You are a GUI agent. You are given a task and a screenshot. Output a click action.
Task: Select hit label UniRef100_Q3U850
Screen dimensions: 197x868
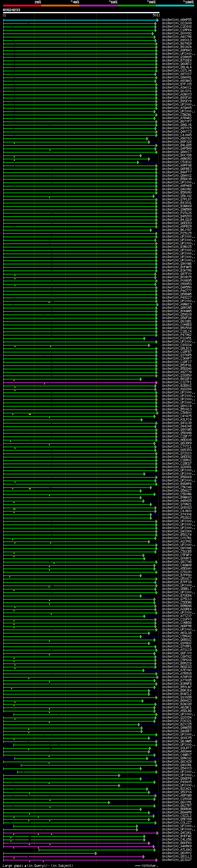click(177, 376)
